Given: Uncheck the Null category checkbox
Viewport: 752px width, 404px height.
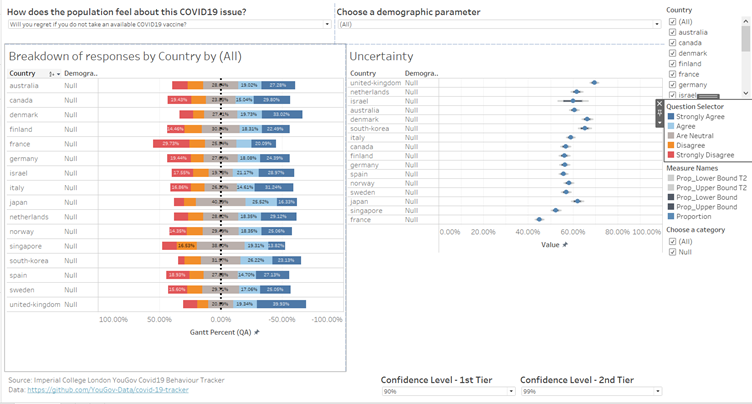Looking at the screenshot, I should (x=672, y=252).
